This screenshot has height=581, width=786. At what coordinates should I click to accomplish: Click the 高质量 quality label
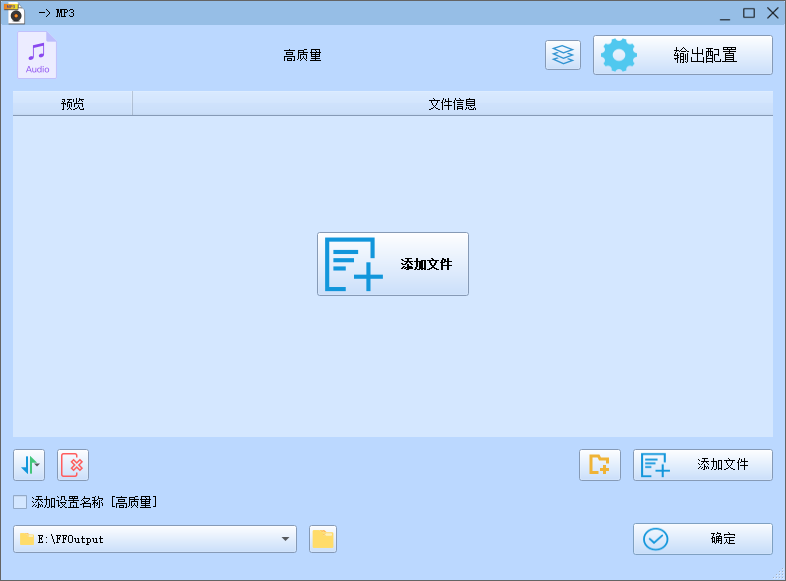(x=302, y=55)
